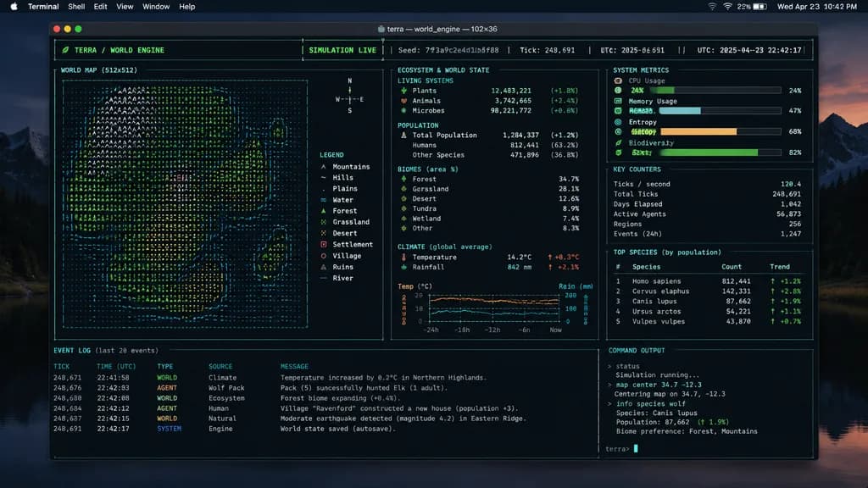This screenshot has width=868, height=488.
Task: Select Cervus elaphus species row
Action: (x=708, y=291)
